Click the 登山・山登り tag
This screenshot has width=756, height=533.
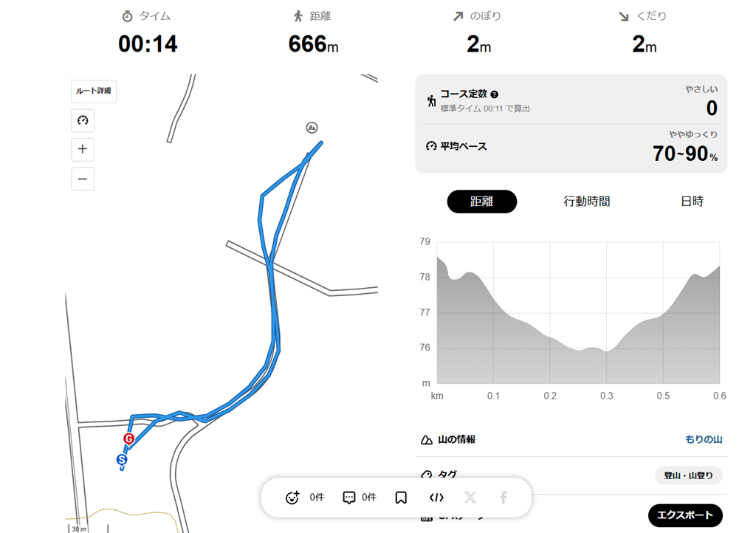tap(689, 475)
